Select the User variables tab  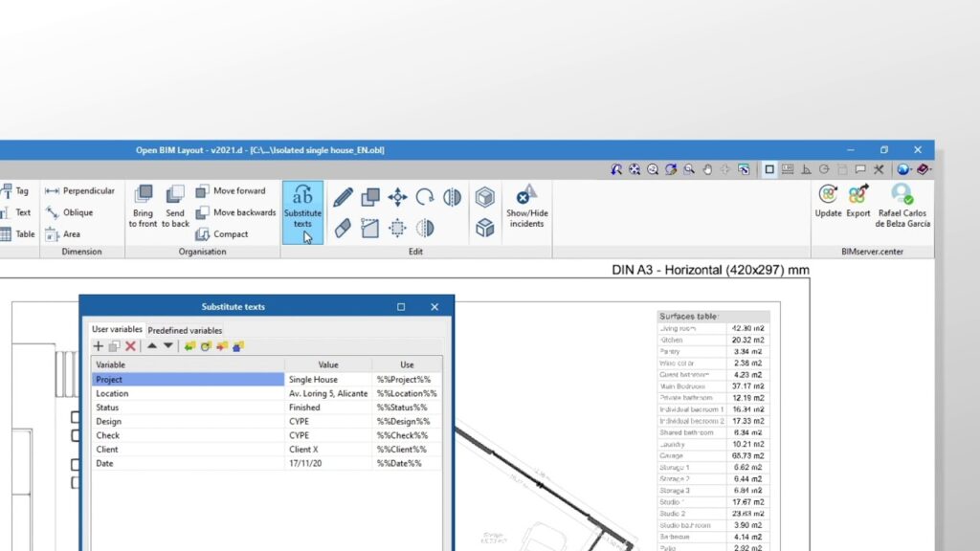pos(117,330)
